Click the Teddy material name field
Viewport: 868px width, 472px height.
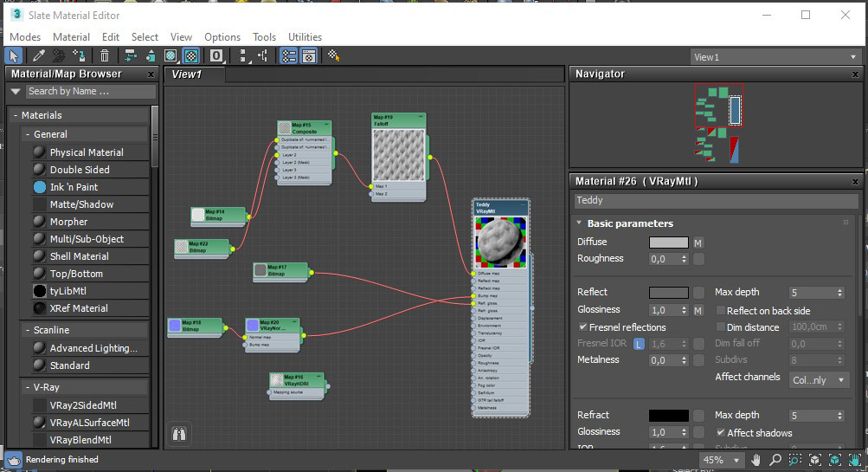click(716, 201)
